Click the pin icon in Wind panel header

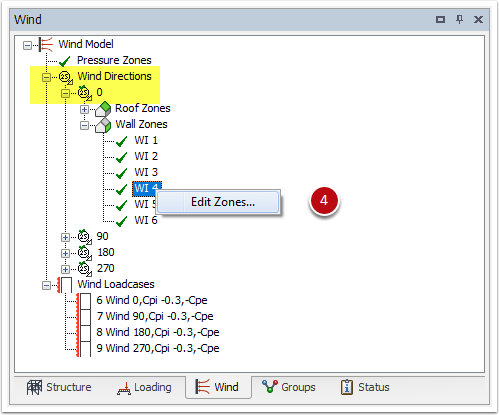pos(459,19)
